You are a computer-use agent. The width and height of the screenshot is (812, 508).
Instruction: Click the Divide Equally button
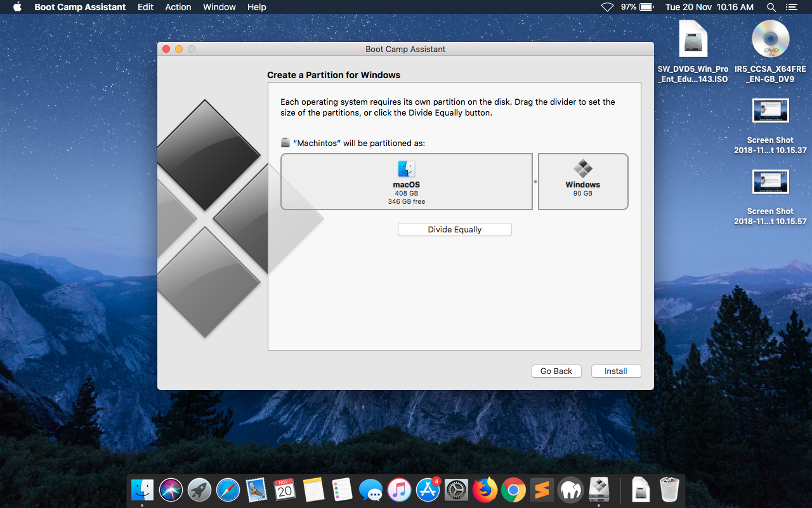pos(454,230)
